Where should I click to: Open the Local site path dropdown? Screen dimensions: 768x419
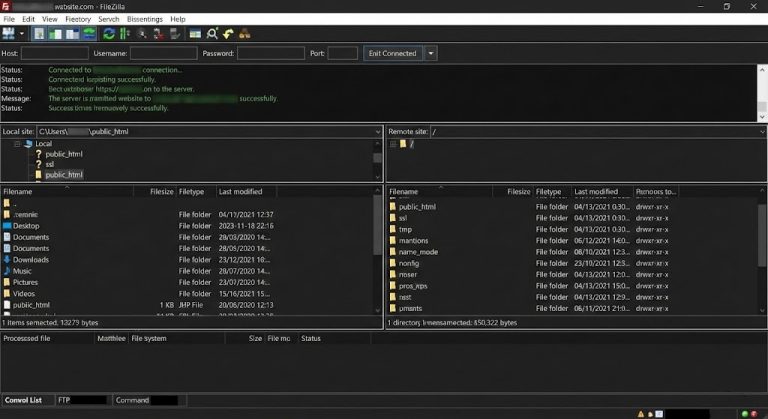tap(378, 131)
